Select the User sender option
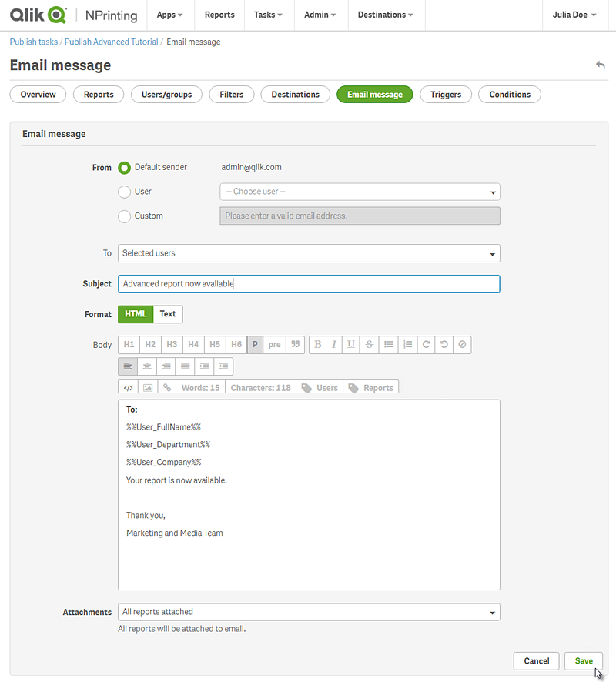 pos(124,192)
